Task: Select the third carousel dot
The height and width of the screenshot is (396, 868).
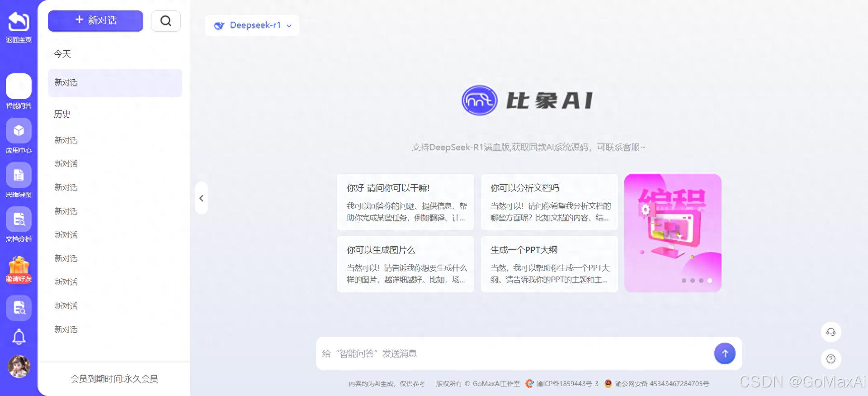Action: click(x=701, y=281)
